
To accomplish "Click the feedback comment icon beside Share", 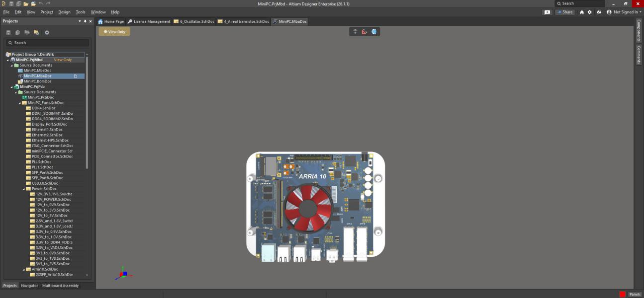I will coord(547,12).
